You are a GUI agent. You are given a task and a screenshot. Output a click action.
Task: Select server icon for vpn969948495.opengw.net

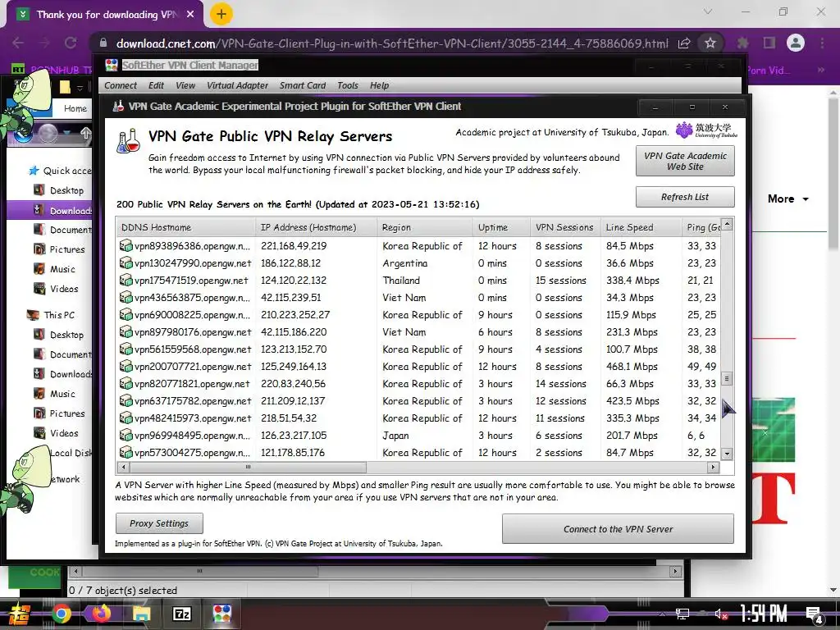(126, 435)
